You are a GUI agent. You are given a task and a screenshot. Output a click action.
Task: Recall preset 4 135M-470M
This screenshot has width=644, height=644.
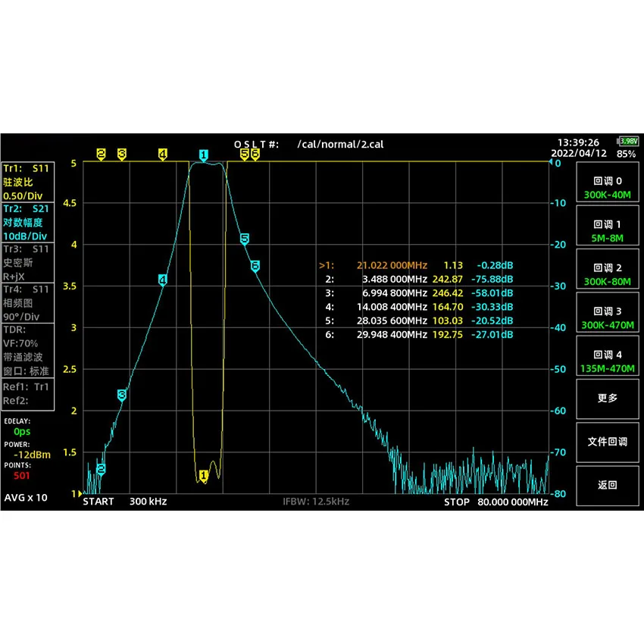(608, 355)
